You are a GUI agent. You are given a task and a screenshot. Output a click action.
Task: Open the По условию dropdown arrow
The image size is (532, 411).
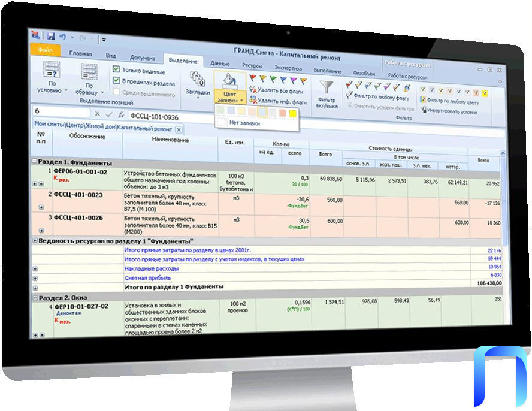coord(66,90)
